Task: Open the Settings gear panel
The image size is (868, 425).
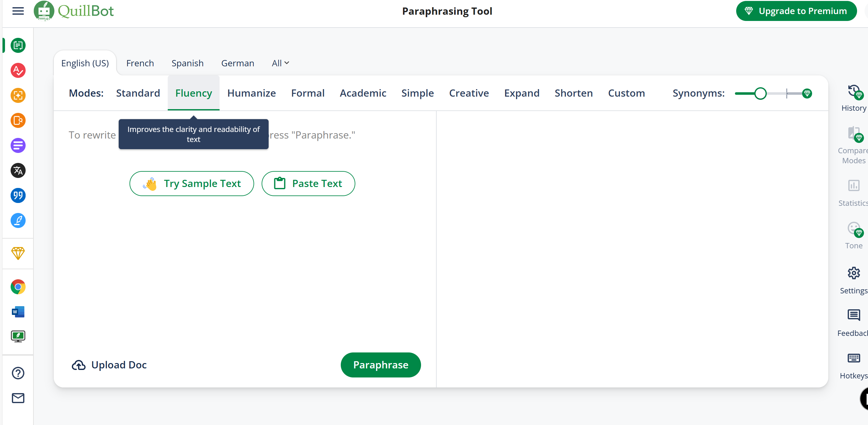Action: tap(853, 273)
